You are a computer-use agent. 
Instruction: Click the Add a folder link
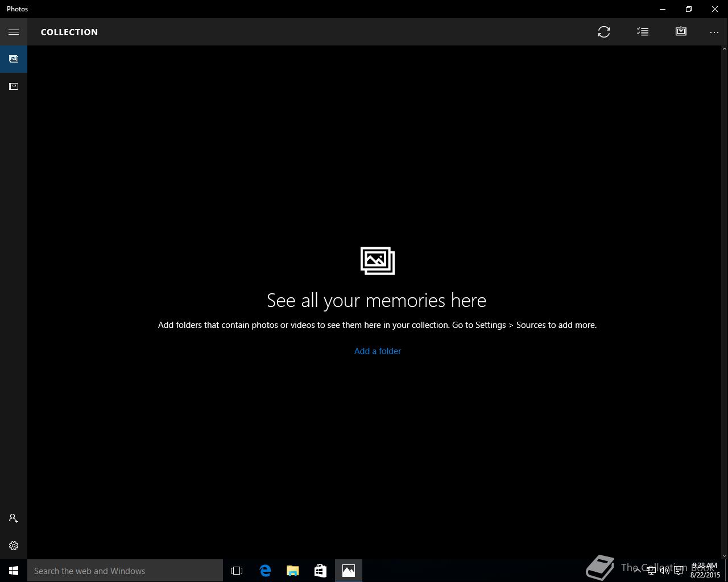coord(378,351)
